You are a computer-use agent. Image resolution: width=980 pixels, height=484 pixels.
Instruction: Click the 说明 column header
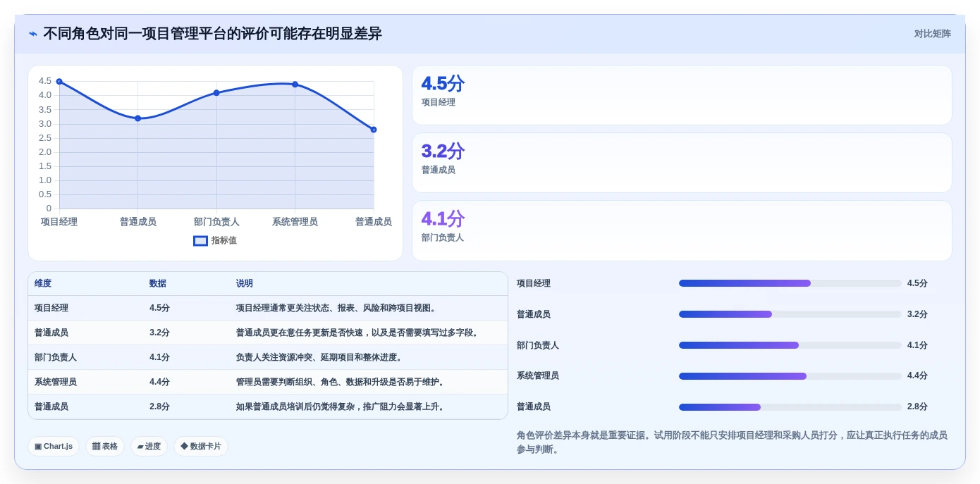pyautogui.click(x=245, y=284)
